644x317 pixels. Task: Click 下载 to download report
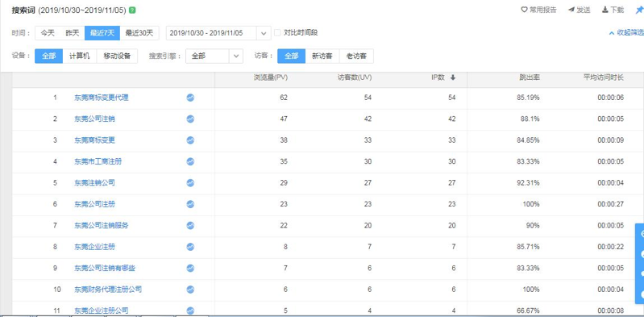pyautogui.click(x=613, y=10)
